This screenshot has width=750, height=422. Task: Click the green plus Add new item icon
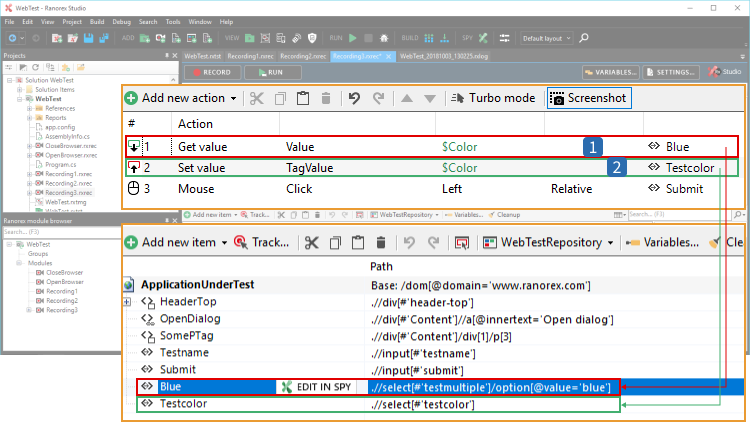(131, 242)
